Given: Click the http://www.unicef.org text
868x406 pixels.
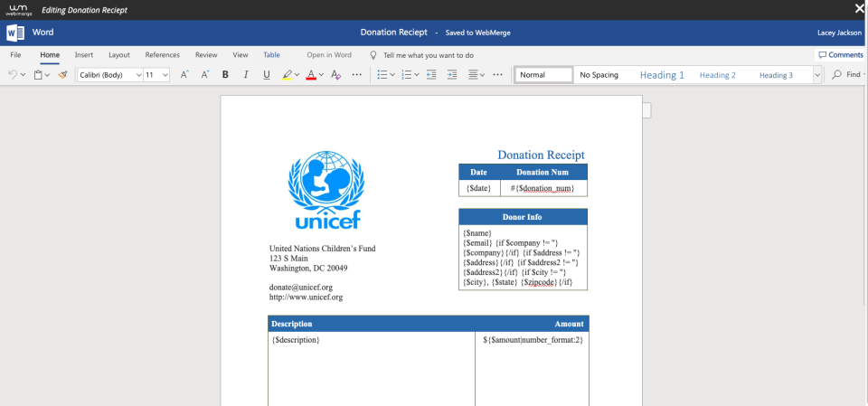Looking at the screenshot, I should click(x=307, y=297).
